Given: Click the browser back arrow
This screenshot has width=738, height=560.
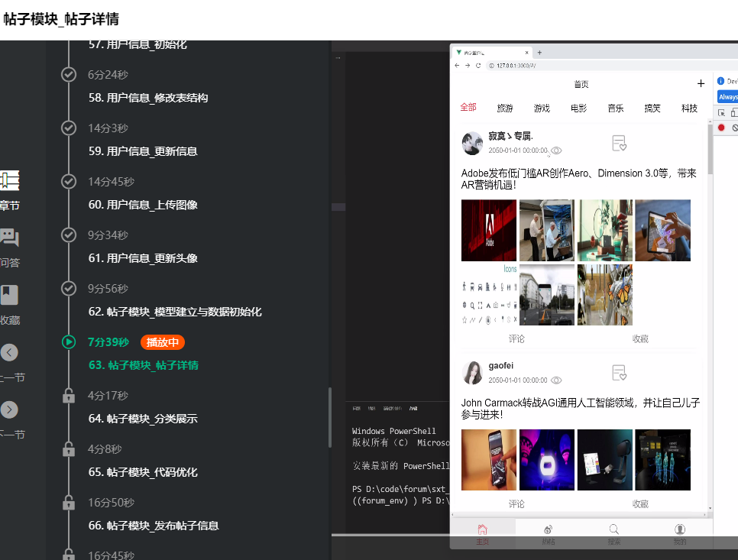Looking at the screenshot, I should [457, 66].
